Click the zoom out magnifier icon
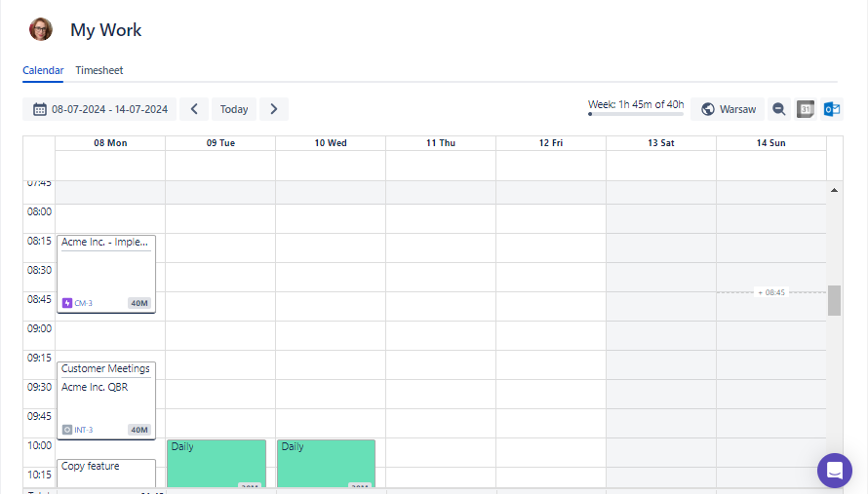The height and width of the screenshot is (494, 868). click(779, 109)
